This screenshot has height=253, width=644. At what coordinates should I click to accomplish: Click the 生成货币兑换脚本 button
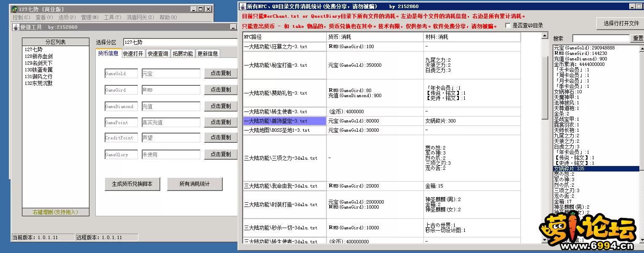[x=132, y=184]
